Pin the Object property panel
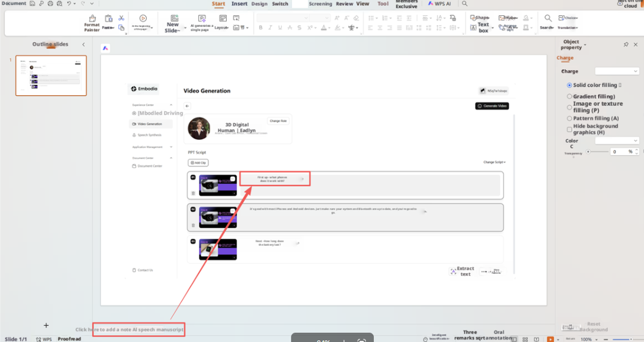 (x=626, y=45)
